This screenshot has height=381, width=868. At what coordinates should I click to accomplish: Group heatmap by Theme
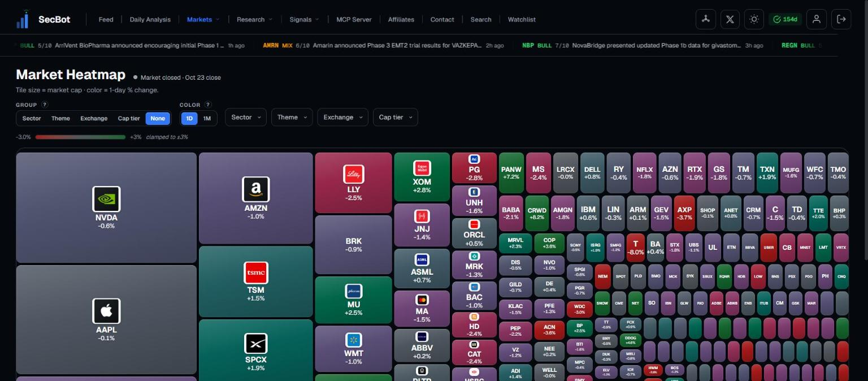tap(60, 118)
